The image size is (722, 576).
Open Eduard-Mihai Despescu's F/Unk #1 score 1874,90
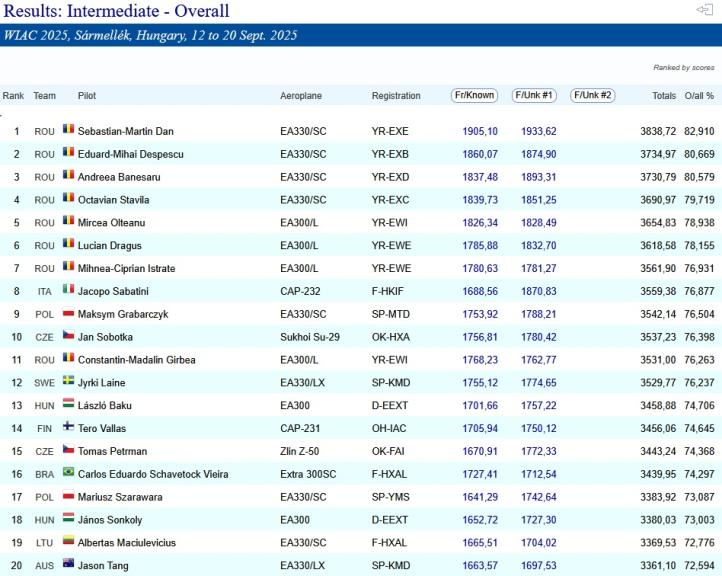tap(538, 154)
